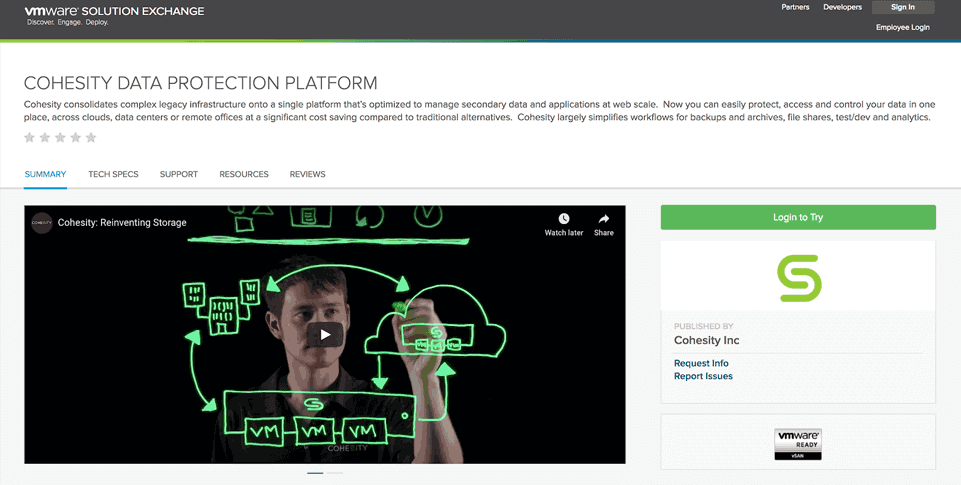Click the Share arrow icon
Screen dimensions: 961x485
tap(604, 219)
